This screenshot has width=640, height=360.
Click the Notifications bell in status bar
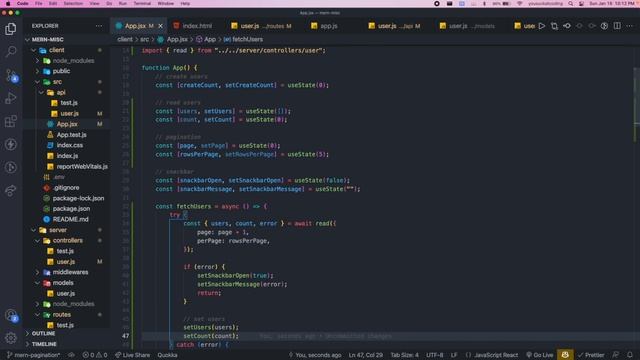coord(629,355)
